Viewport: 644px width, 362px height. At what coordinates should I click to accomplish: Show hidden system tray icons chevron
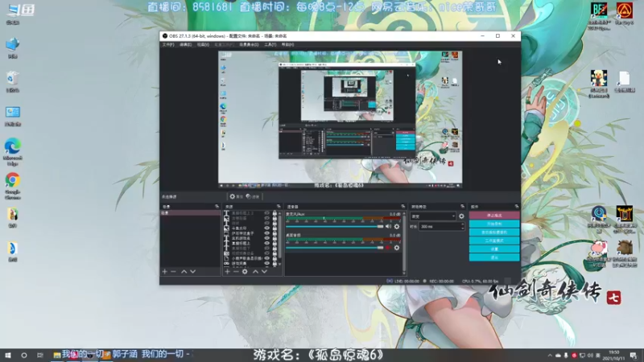550,356
